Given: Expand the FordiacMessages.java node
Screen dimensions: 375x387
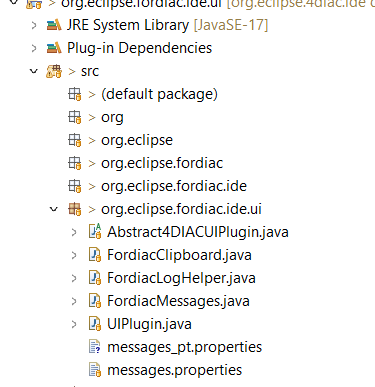Looking at the screenshot, I should click(x=74, y=301).
